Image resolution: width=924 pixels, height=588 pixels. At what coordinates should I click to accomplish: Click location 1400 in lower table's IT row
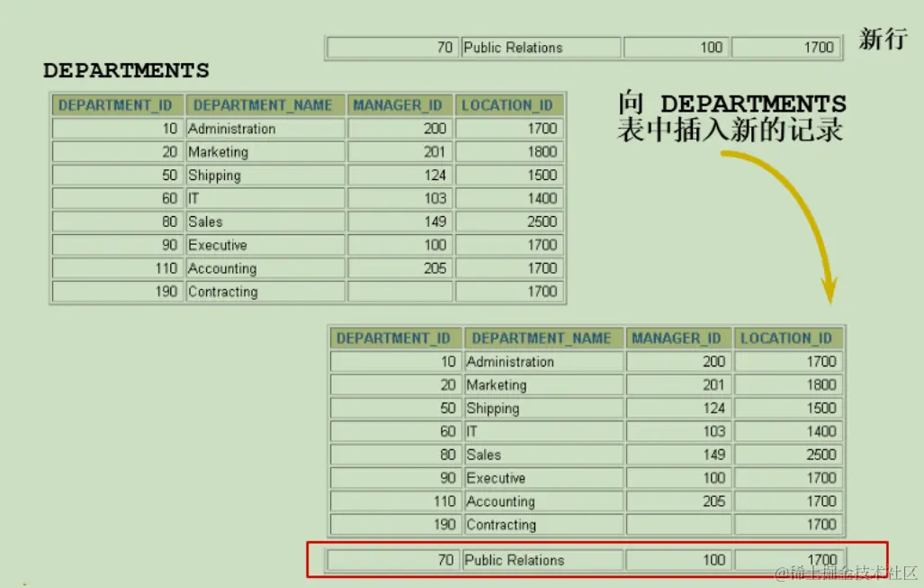click(x=821, y=431)
